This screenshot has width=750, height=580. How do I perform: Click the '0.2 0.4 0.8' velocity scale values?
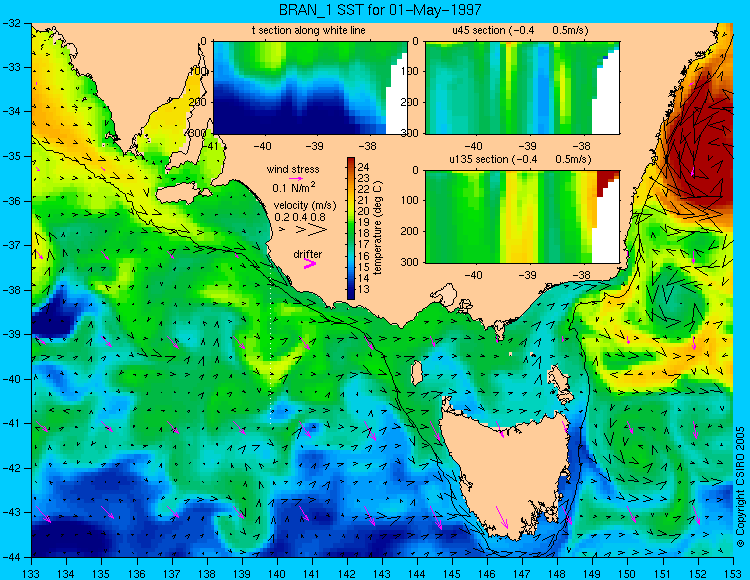[299, 217]
